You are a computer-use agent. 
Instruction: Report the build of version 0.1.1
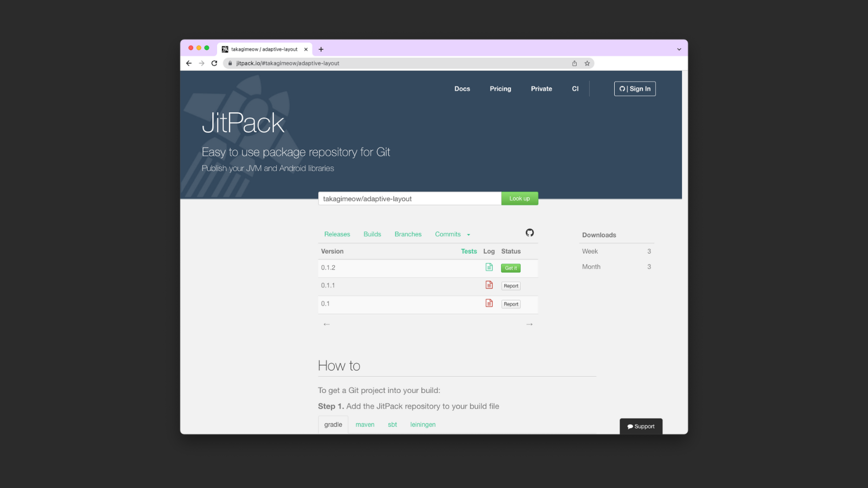click(x=511, y=286)
